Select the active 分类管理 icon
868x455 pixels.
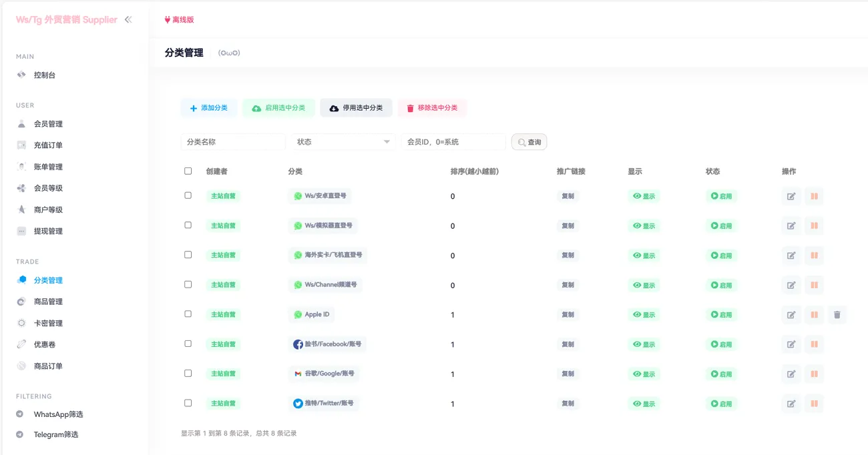click(x=20, y=280)
